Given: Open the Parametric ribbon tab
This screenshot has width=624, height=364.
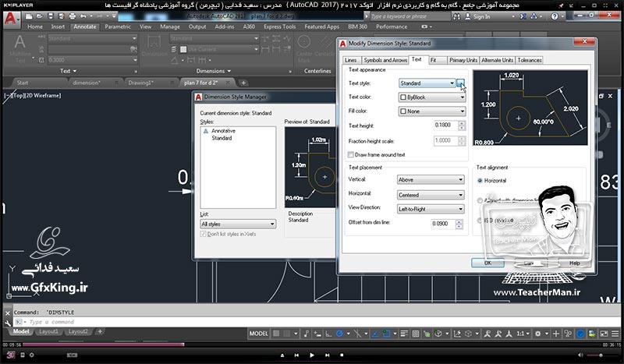Looking at the screenshot, I should (118, 27).
